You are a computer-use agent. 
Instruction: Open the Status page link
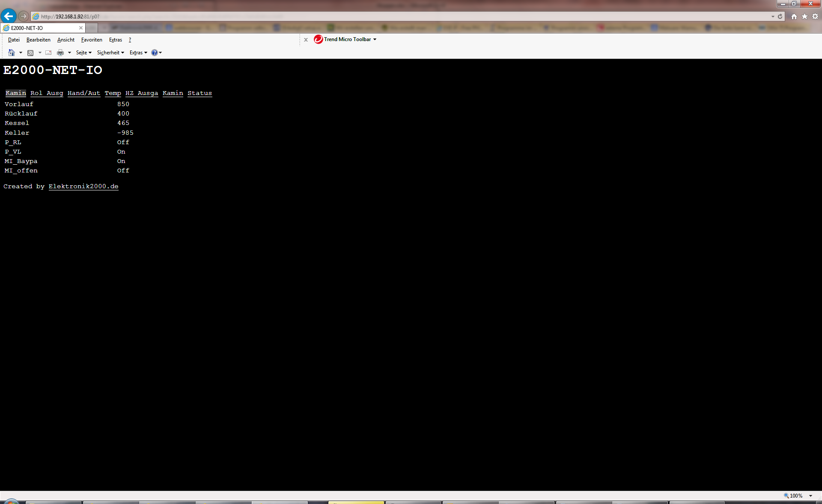pos(200,93)
